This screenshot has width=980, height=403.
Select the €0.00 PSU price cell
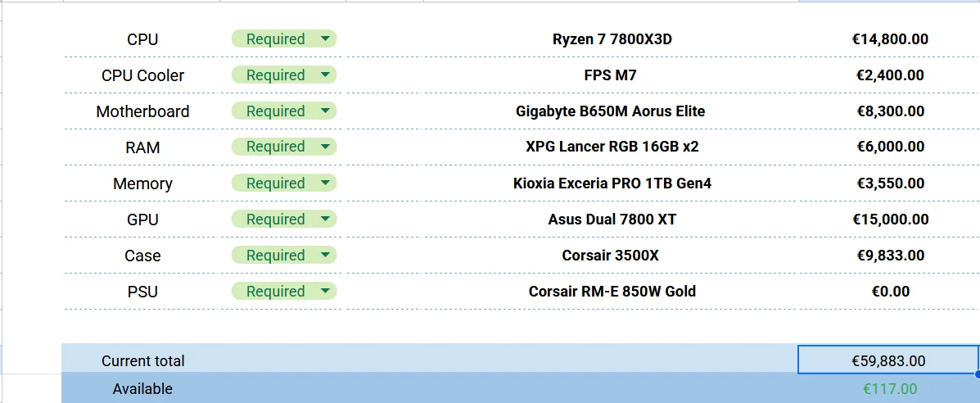tap(889, 292)
